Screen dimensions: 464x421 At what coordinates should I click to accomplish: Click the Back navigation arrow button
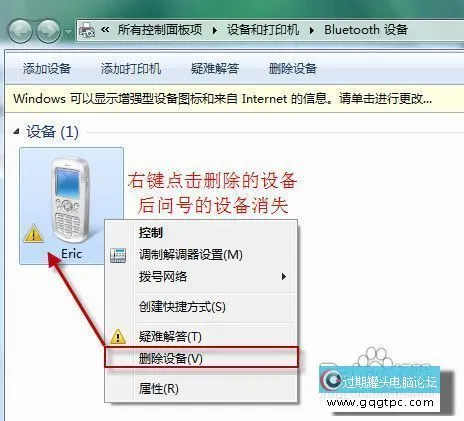click(x=20, y=31)
